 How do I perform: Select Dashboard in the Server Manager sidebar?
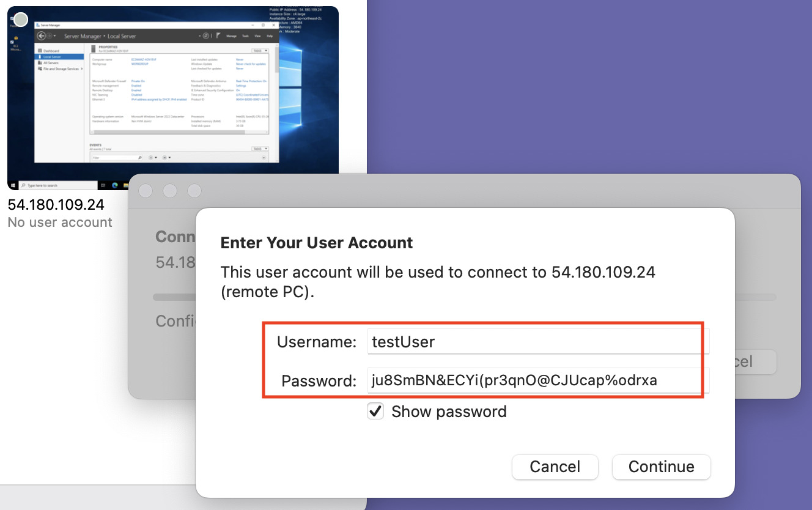pyautogui.click(x=52, y=50)
